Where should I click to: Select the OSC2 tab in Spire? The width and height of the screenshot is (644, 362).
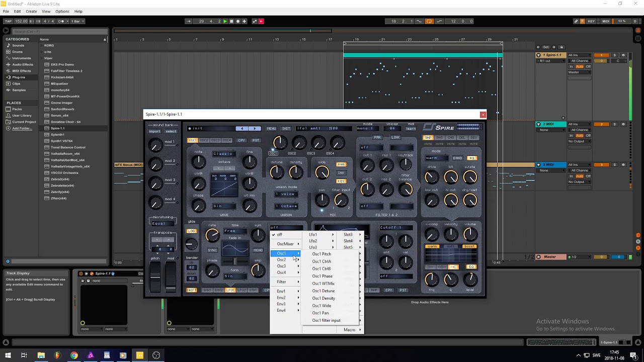(x=203, y=140)
